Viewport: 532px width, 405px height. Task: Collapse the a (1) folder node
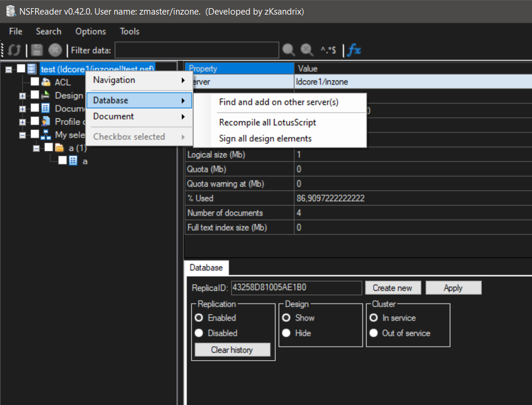tap(36, 149)
